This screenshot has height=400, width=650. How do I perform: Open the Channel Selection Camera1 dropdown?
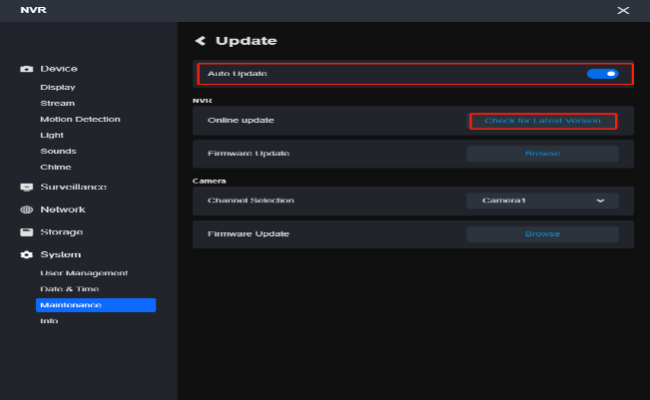[x=542, y=201]
